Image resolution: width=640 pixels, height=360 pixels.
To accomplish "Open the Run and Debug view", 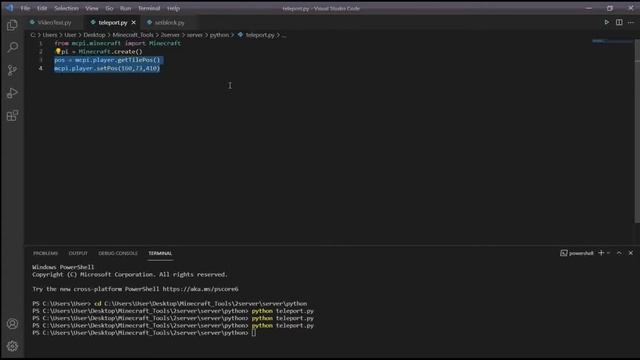I will 12,93.
